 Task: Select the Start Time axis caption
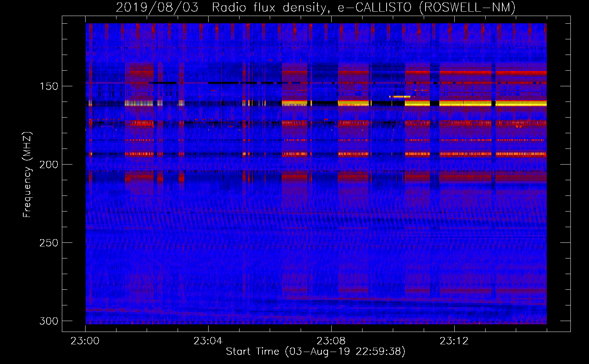click(x=316, y=352)
